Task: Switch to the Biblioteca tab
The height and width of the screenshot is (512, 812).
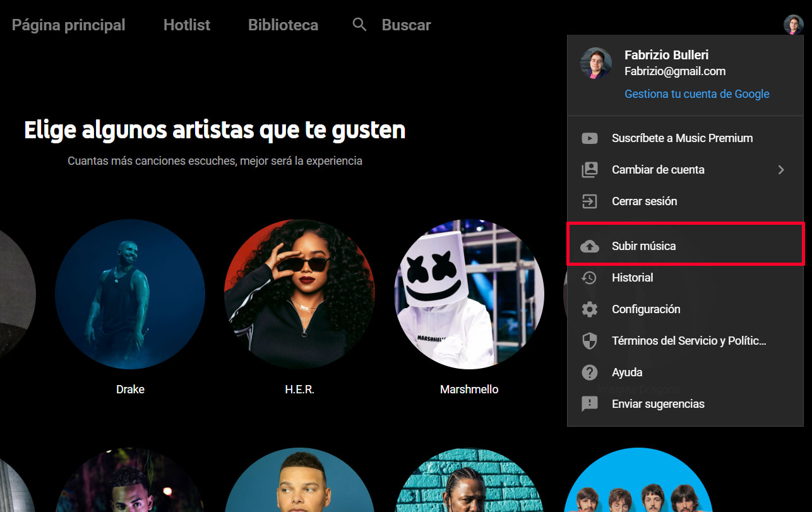Action: 284,25
